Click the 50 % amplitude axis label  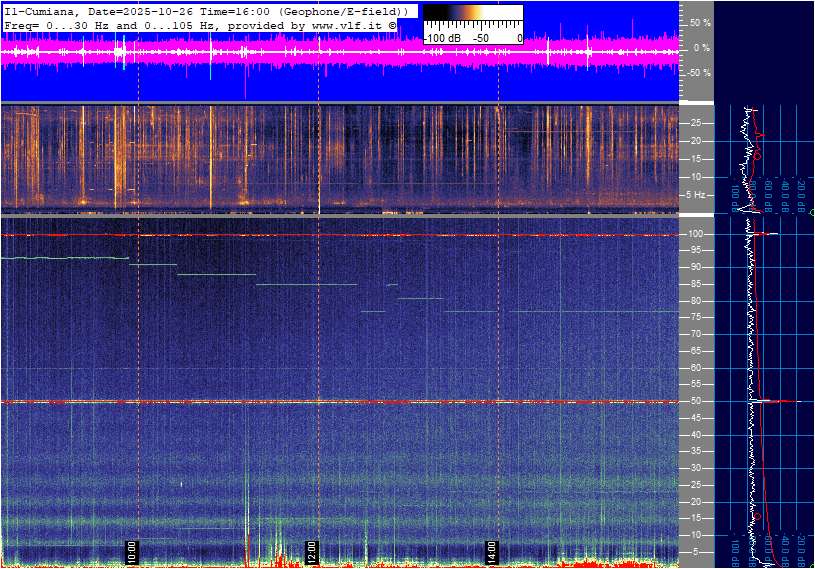(x=699, y=22)
